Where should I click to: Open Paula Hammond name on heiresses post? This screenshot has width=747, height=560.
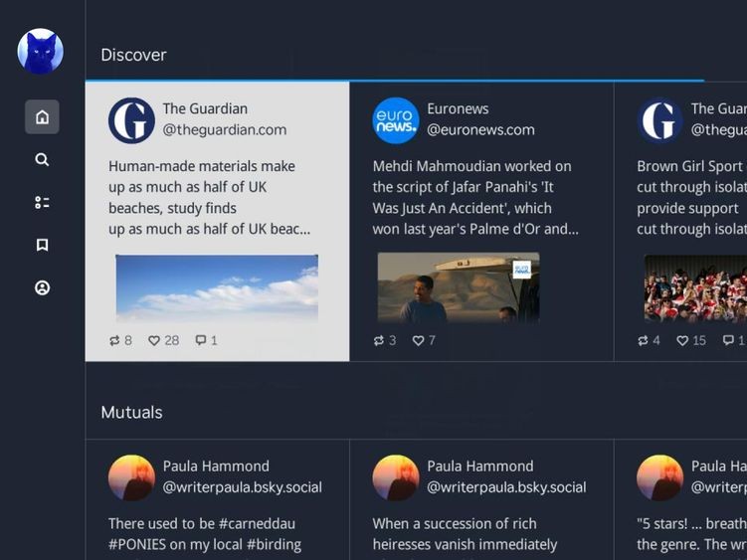(480, 467)
